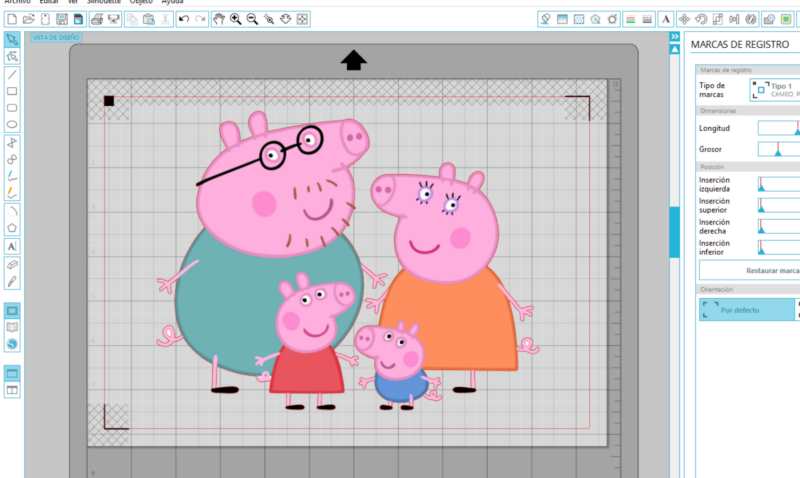Select the Line drawing tool
This screenshot has height=478, width=800.
click(12, 74)
